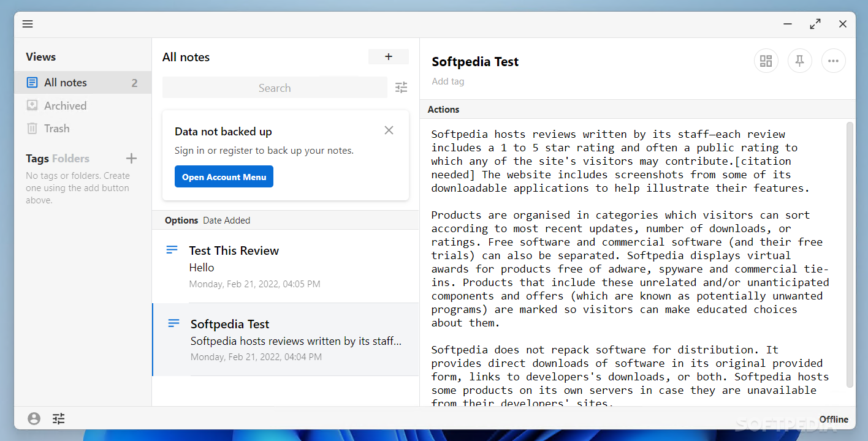868x441 pixels.
Task: Click the All notes count badge 2
Action: 134,83
